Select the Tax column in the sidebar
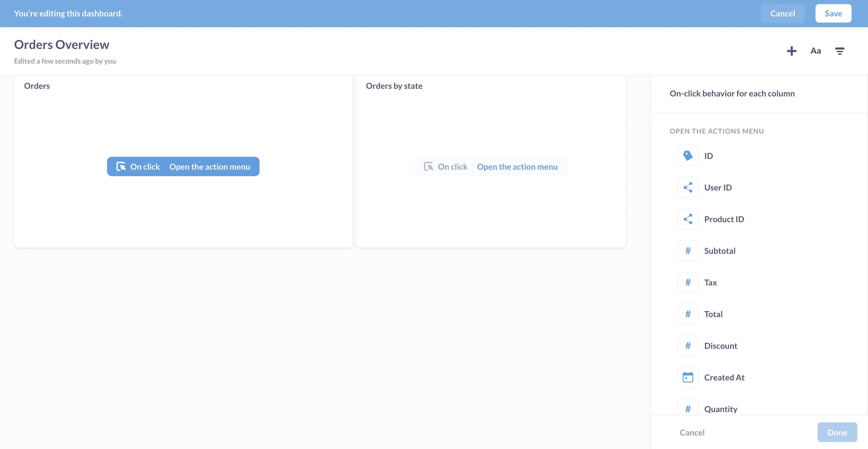This screenshot has height=449, width=868. tap(711, 282)
